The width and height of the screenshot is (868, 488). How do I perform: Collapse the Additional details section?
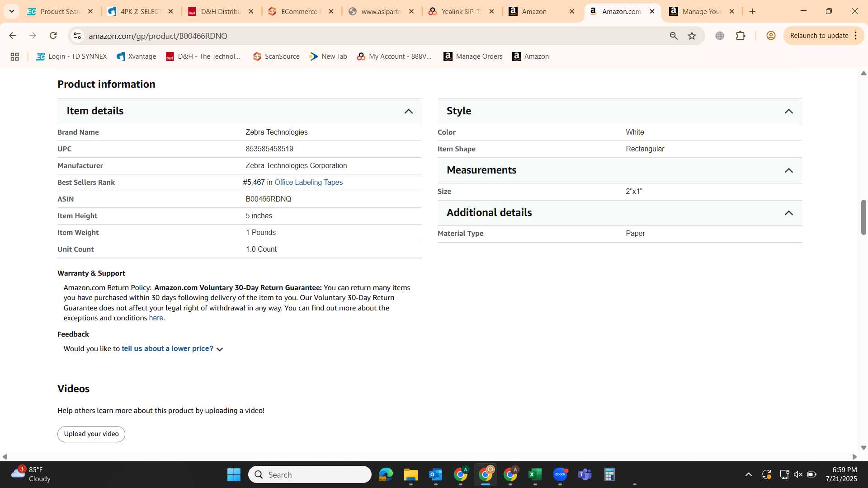coord(789,213)
